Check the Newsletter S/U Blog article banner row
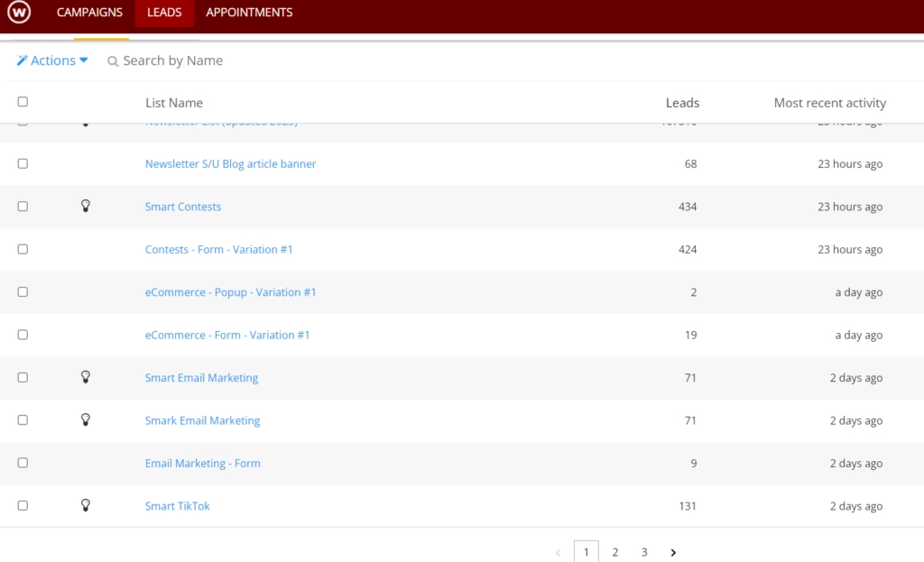The height and width of the screenshot is (562, 924). pos(23,163)
